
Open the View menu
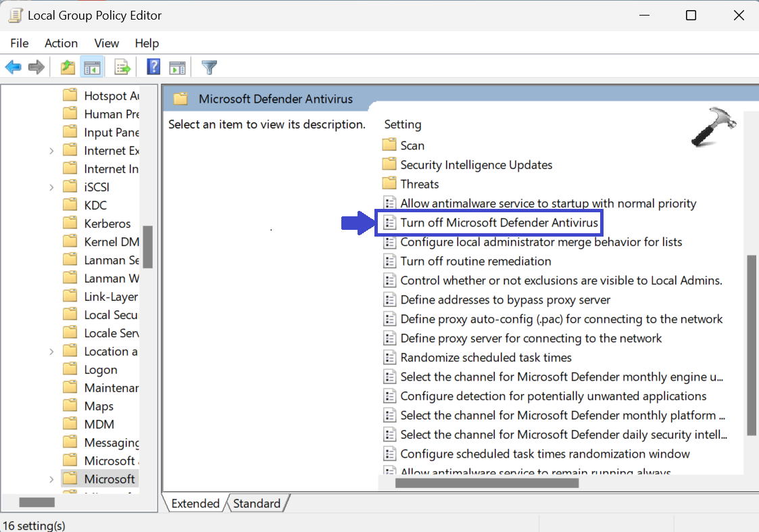click(x=106, y=43)
